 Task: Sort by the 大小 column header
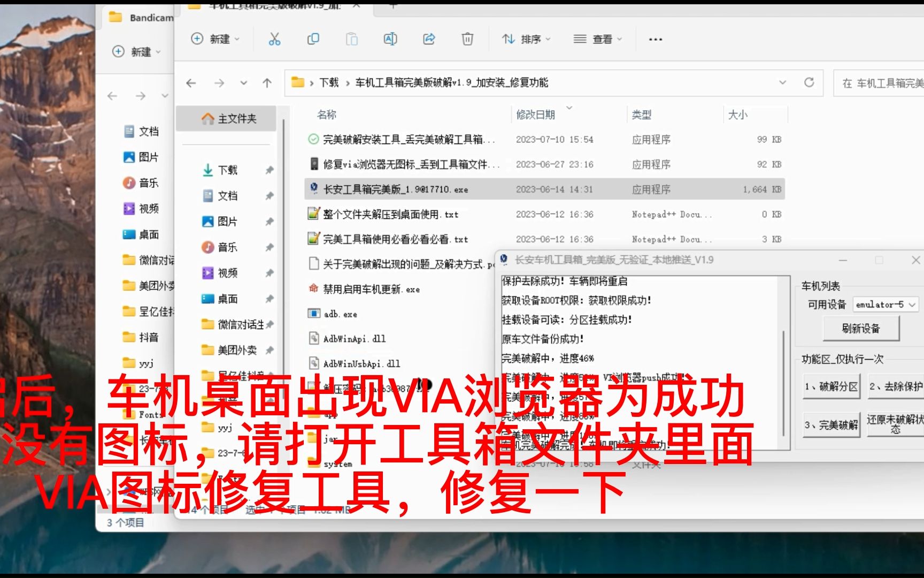point(737,115)
